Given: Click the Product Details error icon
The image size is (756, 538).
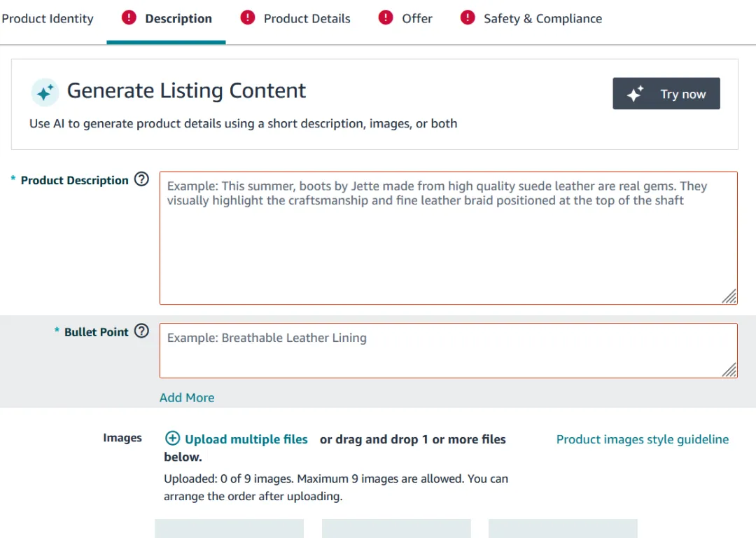Looking at the screenshot, I should [248, 18].
